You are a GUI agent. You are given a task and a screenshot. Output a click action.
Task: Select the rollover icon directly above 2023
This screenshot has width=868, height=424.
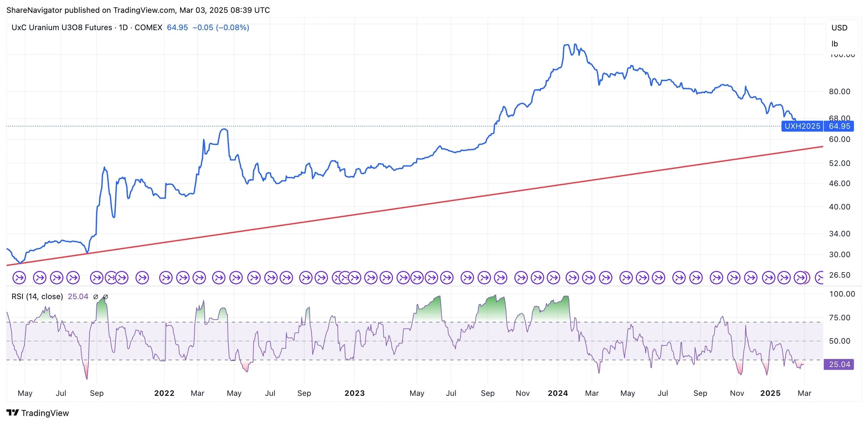[355, 278]
